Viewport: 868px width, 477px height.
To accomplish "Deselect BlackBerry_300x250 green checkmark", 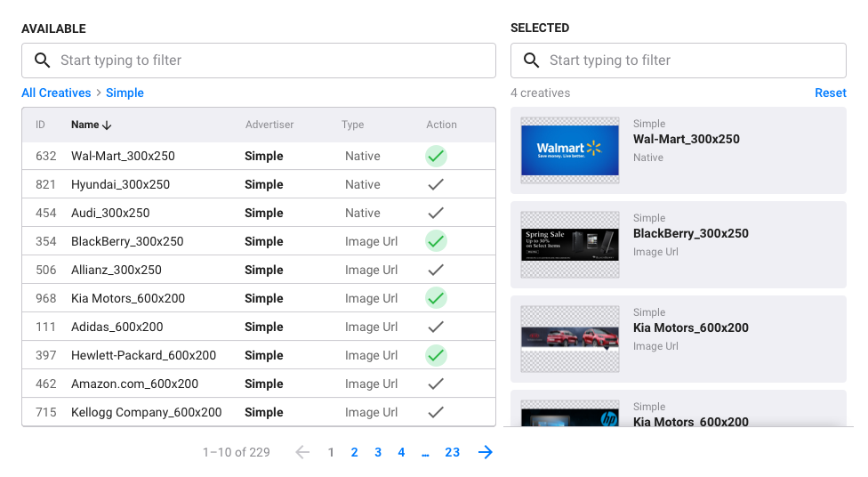I will click(x=436, y=241).
